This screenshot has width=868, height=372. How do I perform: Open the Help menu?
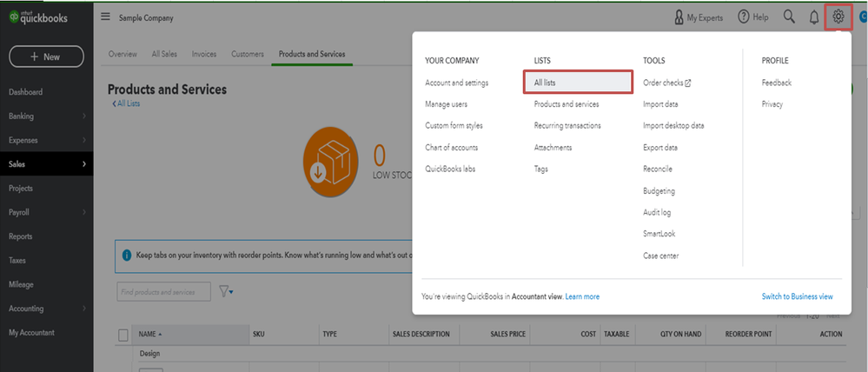(x=752, y=17)
